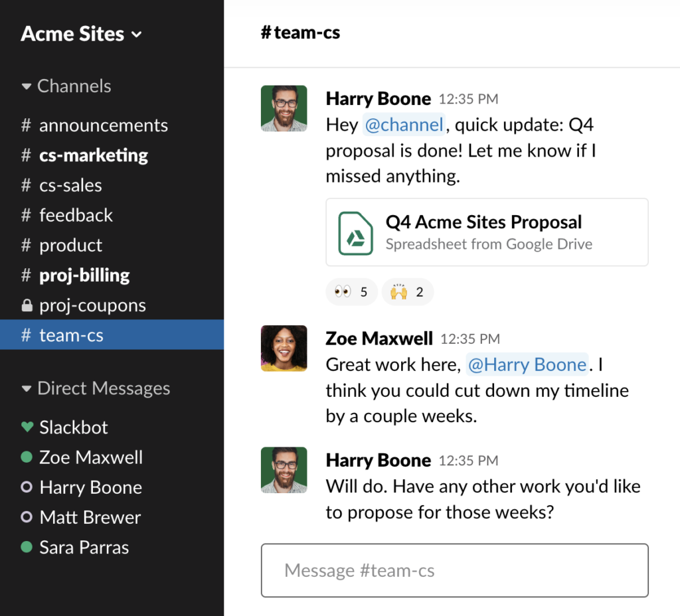
Task: Switch to the cs-sales channel
Action: click(112, 185)
